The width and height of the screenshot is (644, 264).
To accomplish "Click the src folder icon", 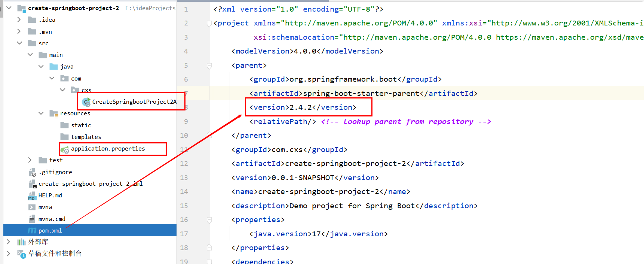I will point(32,43).
